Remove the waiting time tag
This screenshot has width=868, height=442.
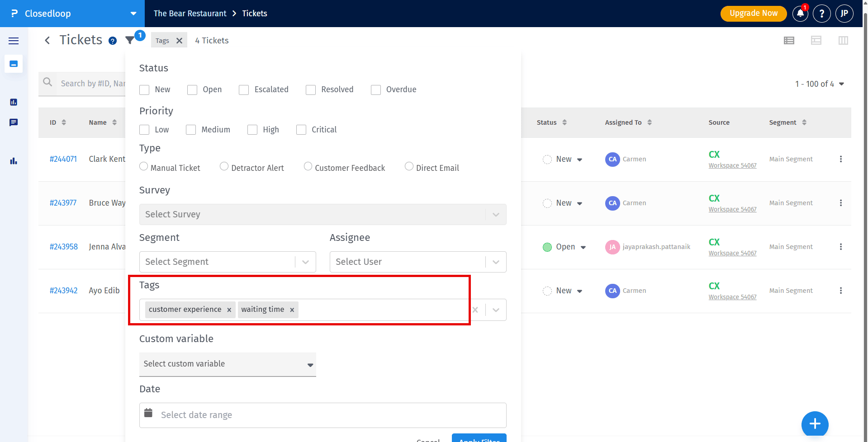click(x=292, y=310)
